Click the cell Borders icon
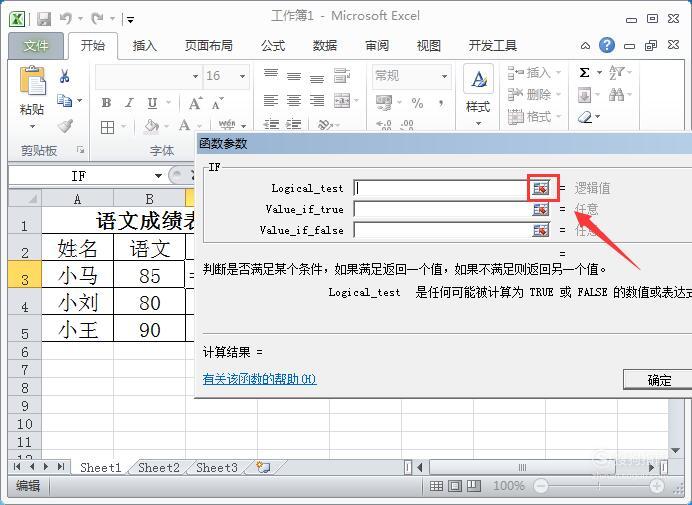The image size is (692, 505). coord(107,128)
